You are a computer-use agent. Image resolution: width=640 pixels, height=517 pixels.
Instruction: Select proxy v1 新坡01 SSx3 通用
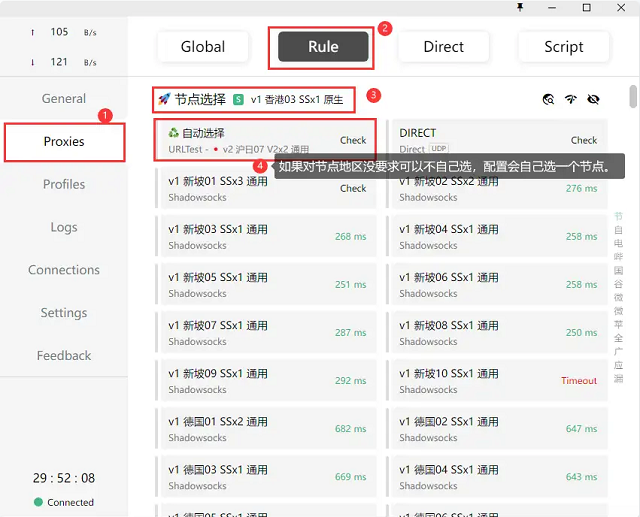tap(265, 188)
